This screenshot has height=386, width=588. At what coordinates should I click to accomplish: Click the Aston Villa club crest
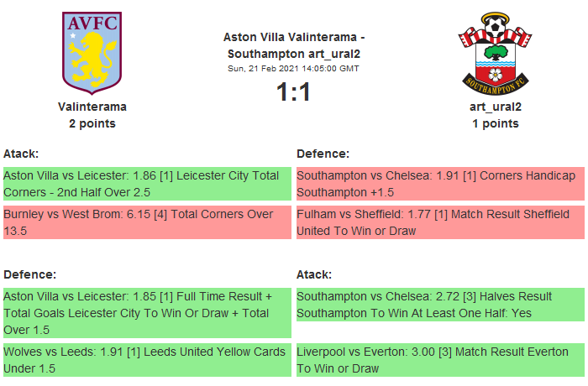[92, 53]
